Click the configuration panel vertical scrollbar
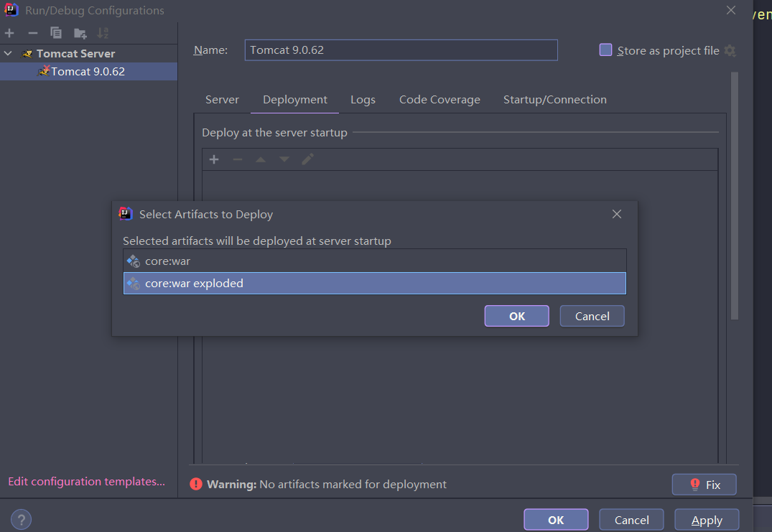 735,196
